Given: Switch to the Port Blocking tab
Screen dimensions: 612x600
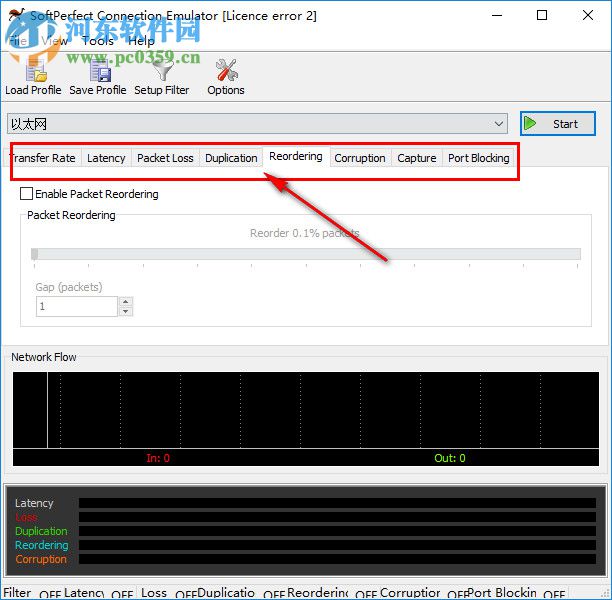Looking at the screenshot, I should click(479, 158).
